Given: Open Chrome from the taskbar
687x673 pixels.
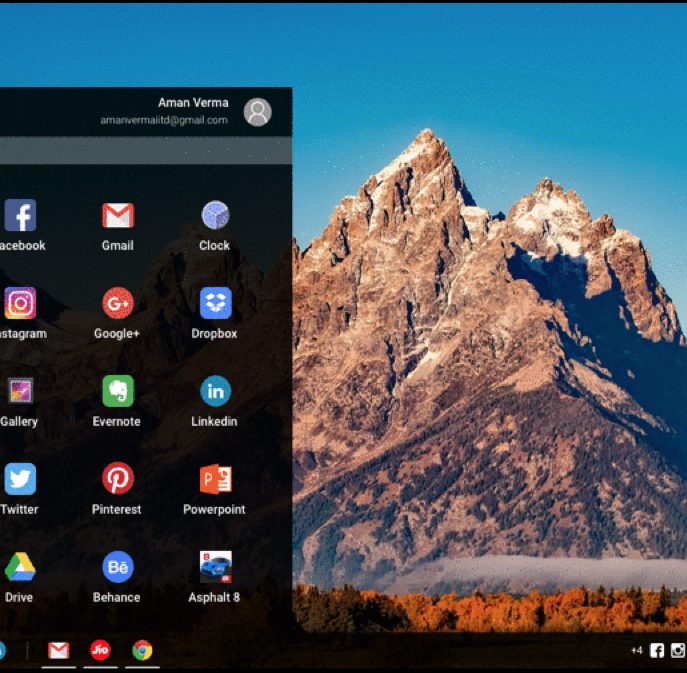Looking at the screenshot, I should tap(142, 650).
